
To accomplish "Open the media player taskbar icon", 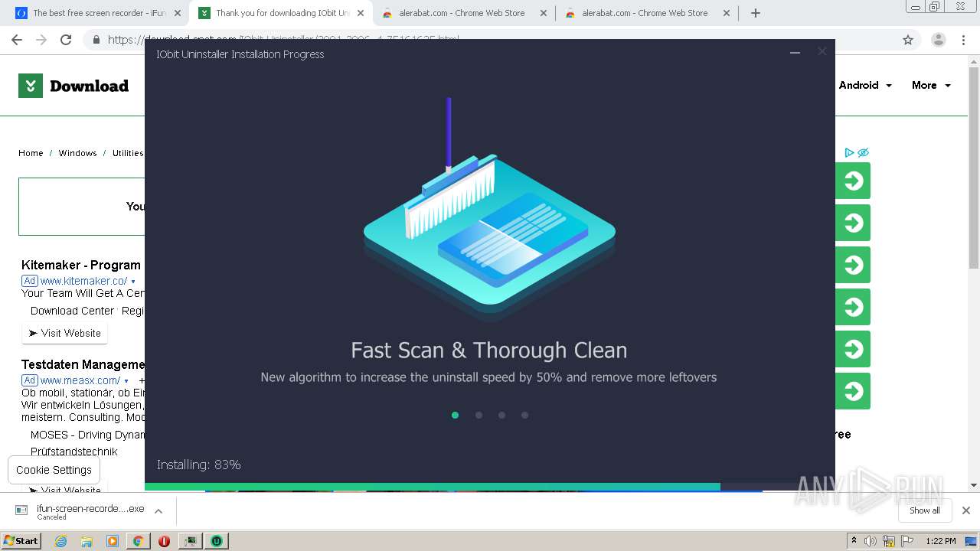I will point(113,541).
